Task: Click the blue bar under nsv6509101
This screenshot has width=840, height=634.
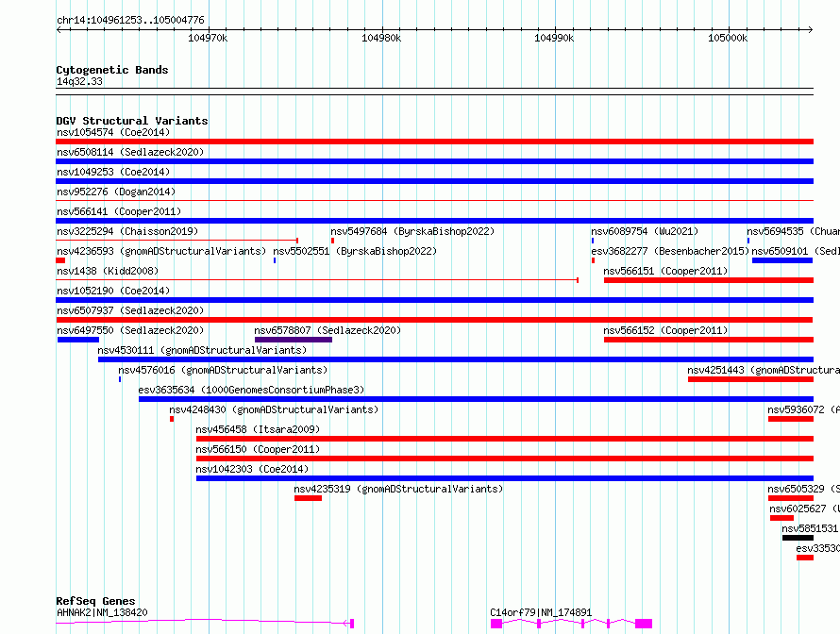Action: (x=782, y=260)
